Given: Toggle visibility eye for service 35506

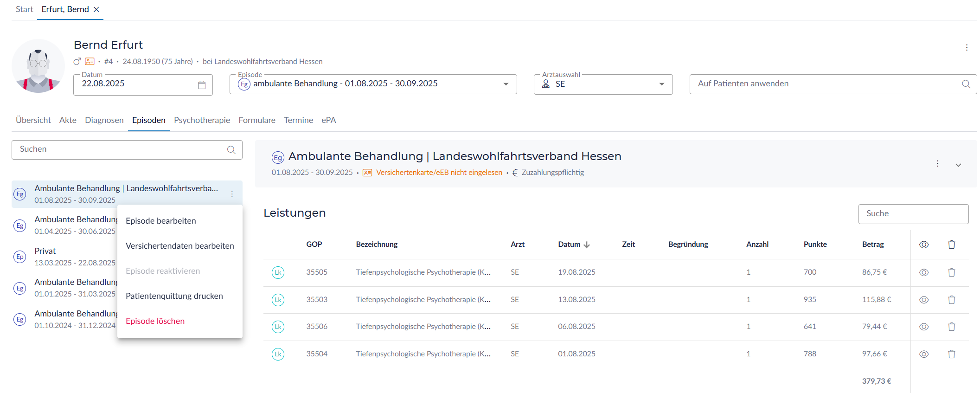Looking at the screenshot, I should point(923,327).
